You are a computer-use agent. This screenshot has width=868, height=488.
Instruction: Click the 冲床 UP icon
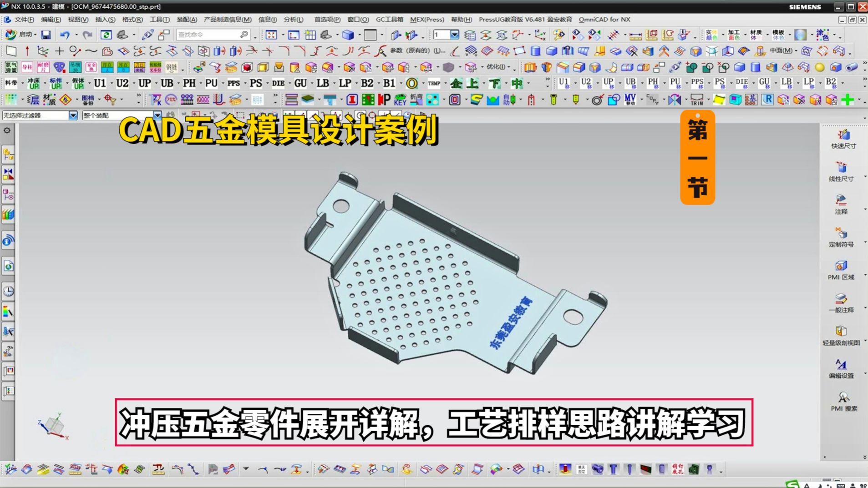tap(34, 83)
